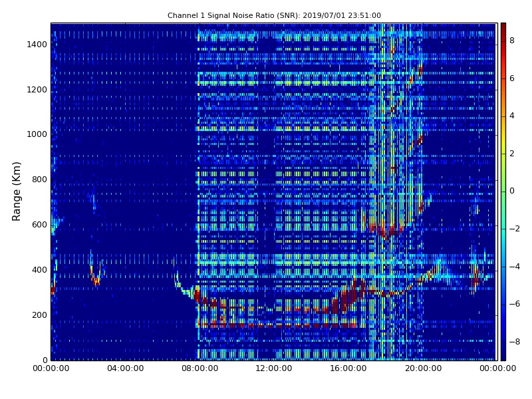
Task: Click the colorbar label −2
Action: [x=514, y=229]
